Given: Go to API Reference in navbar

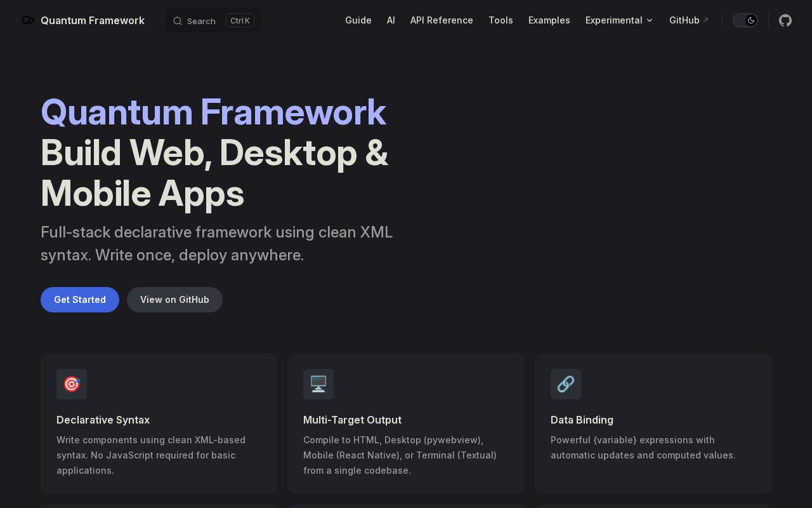Looking at the screenshot, I should (442, 20).
